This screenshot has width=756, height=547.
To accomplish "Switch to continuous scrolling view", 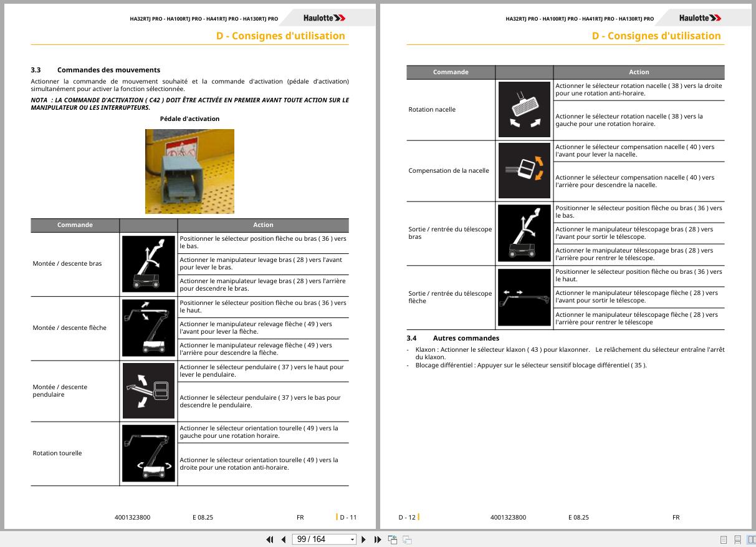I will (x=737, y=540).
